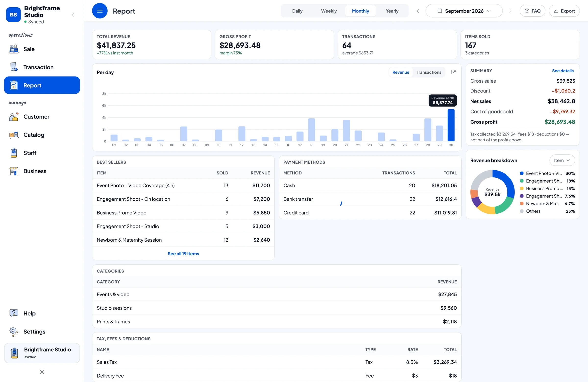Open the hamburger menu next to Report
Image resolution: width=588 pixels, height=382 pixels.
click(x=99, y=11)
